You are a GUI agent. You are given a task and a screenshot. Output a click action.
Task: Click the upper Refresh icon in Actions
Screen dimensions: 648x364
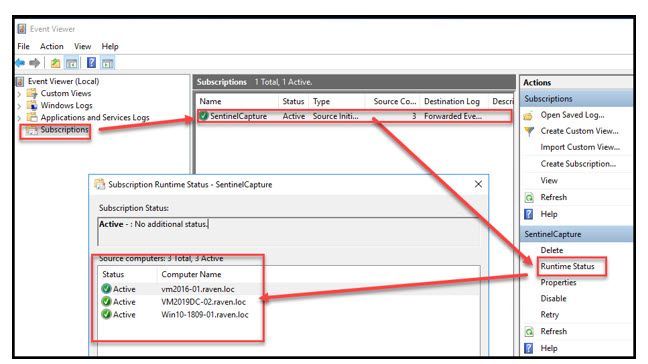pyautogui.click(x=529, y=197)
